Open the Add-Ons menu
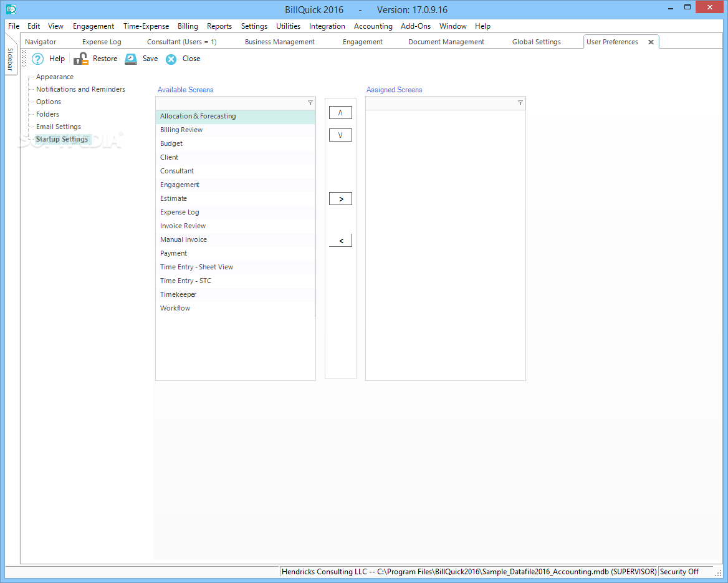The width and height of the screenshot is (728, 583). point(416,26)
